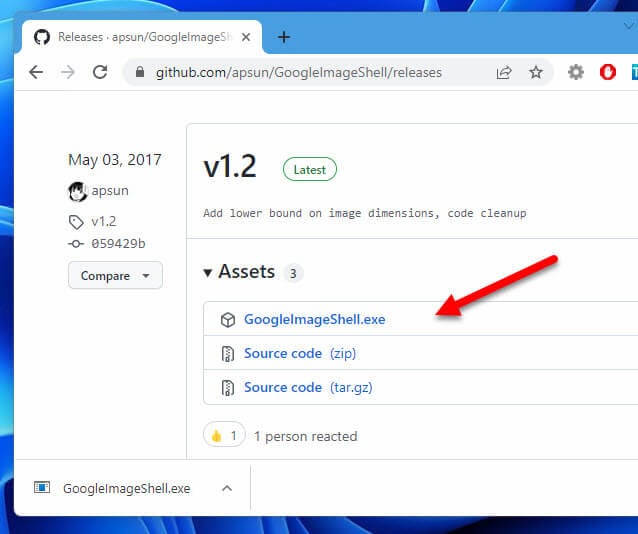This screenshot has width=638, height=534.
Task: Click the github.com address bar URL
Action: [x=299, y=72]
